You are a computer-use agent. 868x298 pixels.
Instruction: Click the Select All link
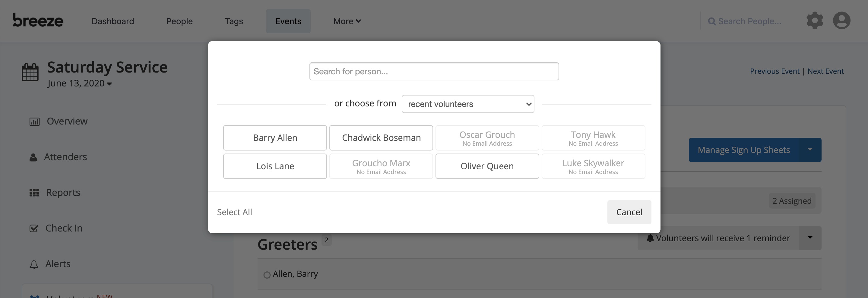pyautogui.click(x=235, y=212)
